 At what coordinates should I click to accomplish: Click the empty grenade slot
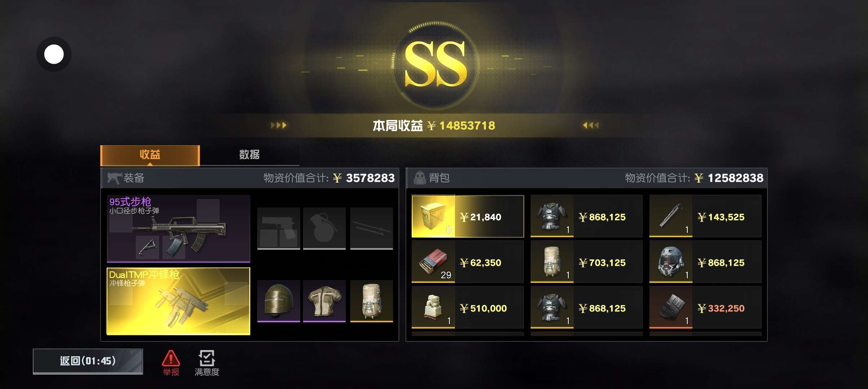(324, 228)
